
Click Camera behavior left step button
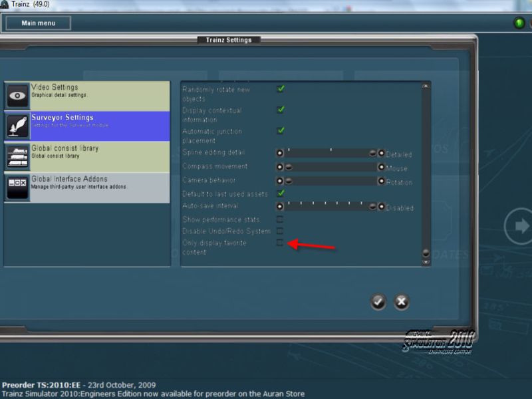tap(280, 181)
